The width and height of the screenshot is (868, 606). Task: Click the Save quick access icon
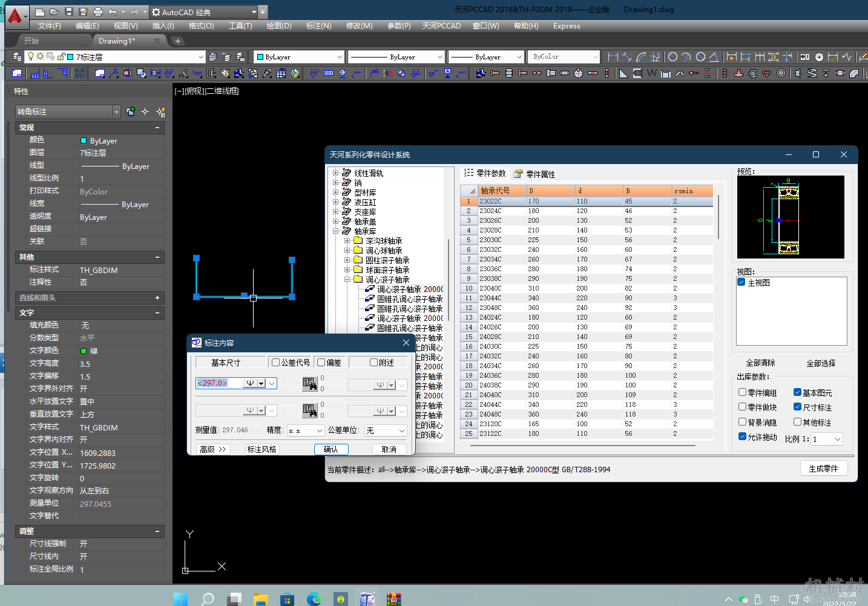tap(69, 12)
